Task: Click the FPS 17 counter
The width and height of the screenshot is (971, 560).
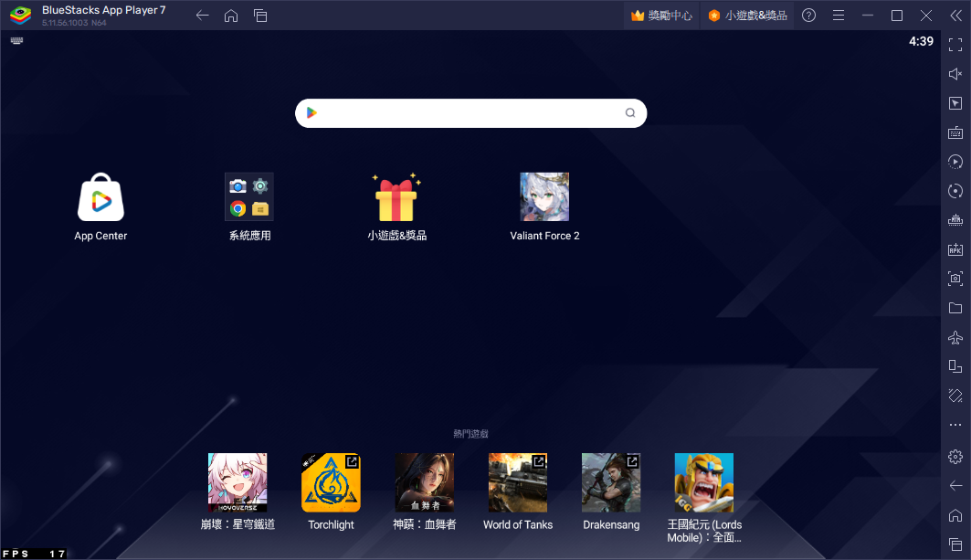Action: tap(34, 554)
